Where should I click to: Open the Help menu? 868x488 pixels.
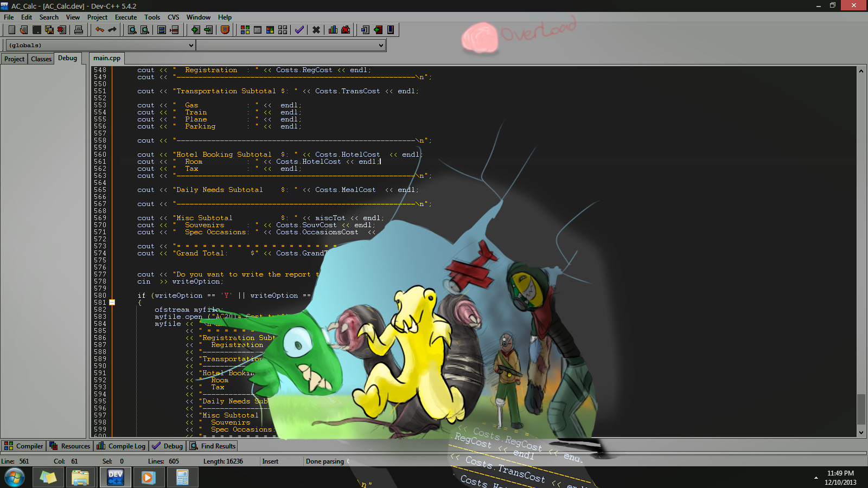pos(225,17)
